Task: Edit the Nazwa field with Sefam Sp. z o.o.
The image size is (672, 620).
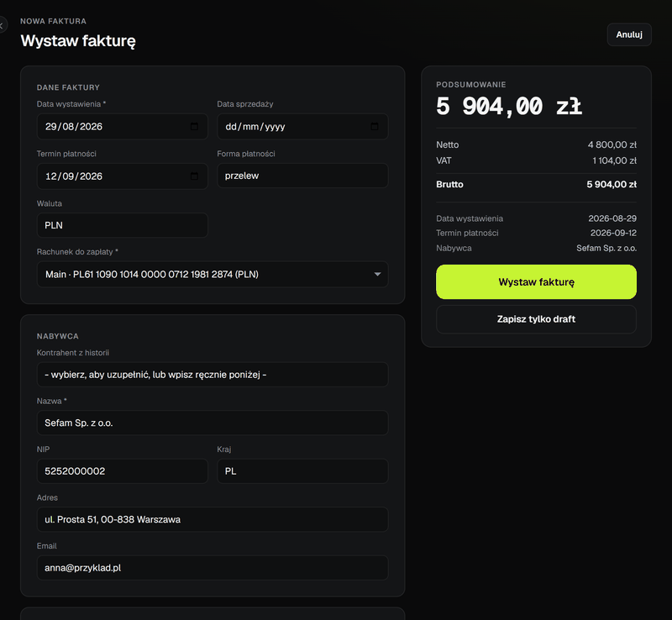Action: click(213, 423)
